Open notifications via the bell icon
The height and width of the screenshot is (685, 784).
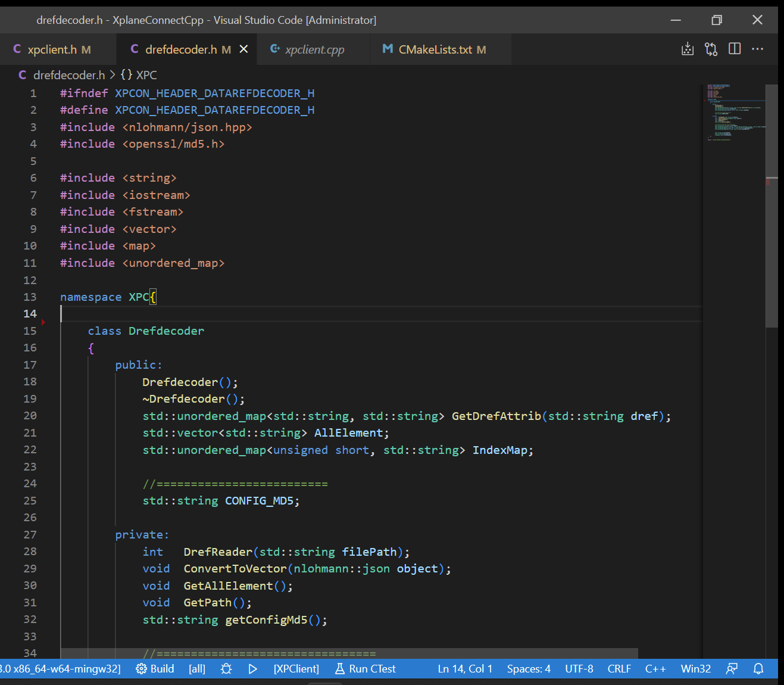758,668
